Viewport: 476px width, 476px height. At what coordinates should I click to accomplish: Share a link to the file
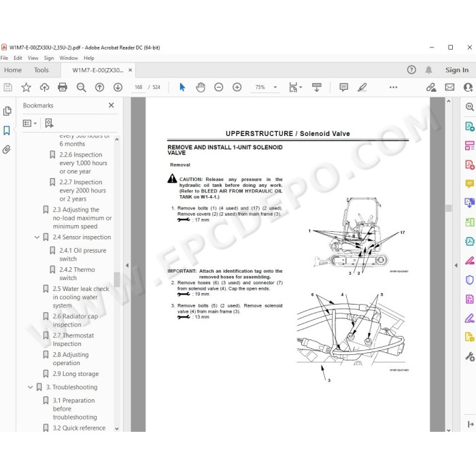click(431, 88)
